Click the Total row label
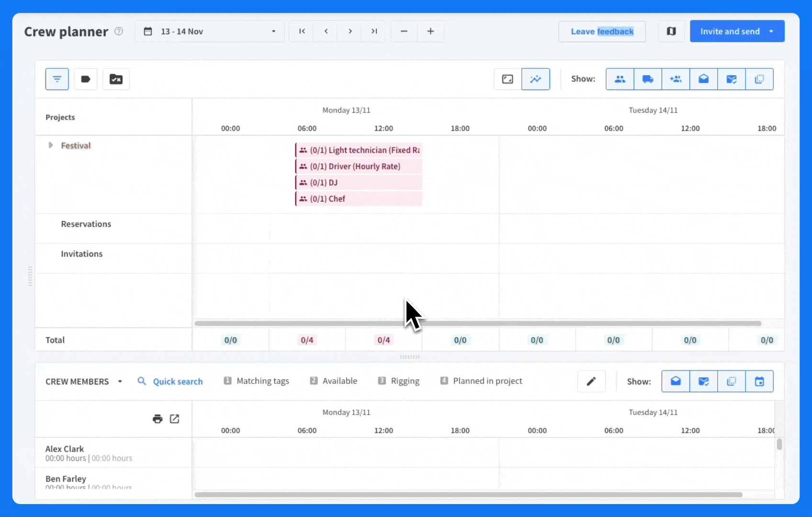The height and width of the screenshot is (517, 812). [x=55, y=340]
